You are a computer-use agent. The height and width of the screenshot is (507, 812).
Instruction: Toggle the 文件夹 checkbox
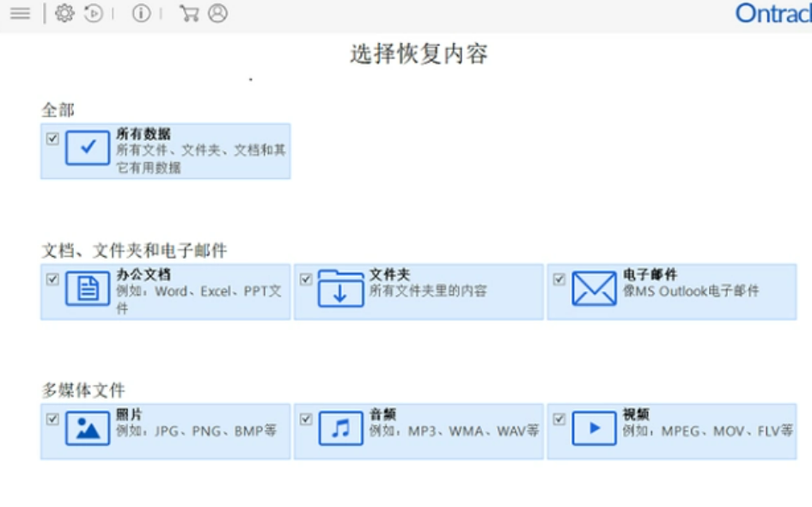(x=306, y=279)
